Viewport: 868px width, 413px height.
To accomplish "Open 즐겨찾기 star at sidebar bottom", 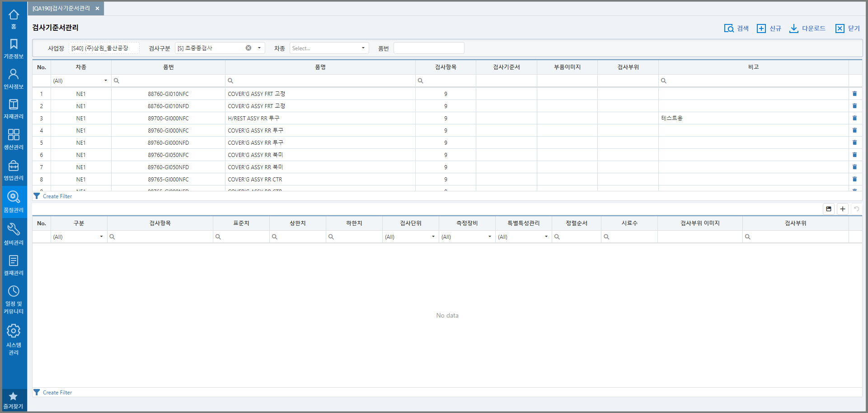I will 14,400.
